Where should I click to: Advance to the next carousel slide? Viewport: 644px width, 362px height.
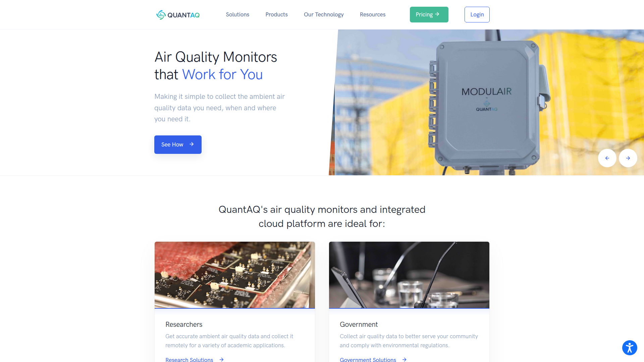628,158
